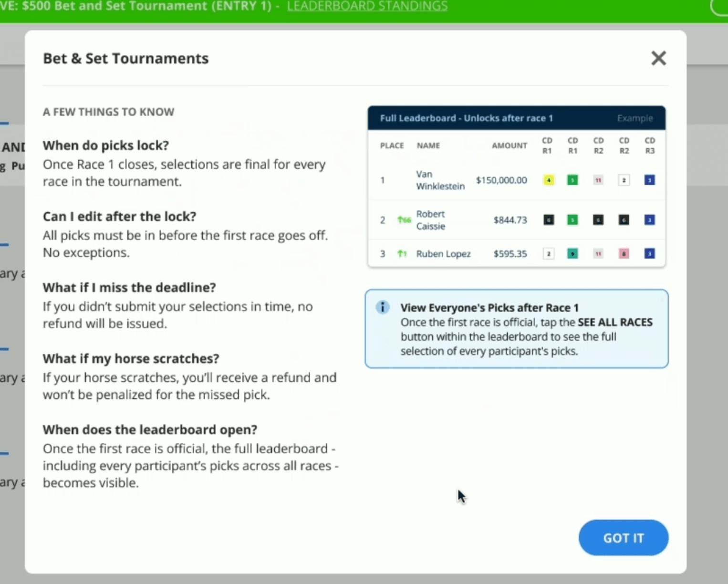Click Van Winklestein's blue CD R3 saddlecloth
The height and width of the screenshot is (584, 728).
[649, 180]
